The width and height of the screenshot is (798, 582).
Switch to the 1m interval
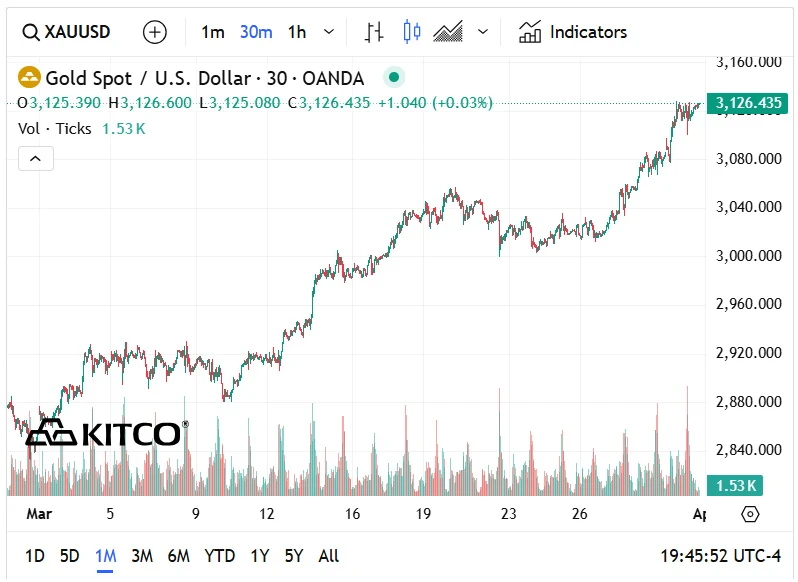point(212,32)
